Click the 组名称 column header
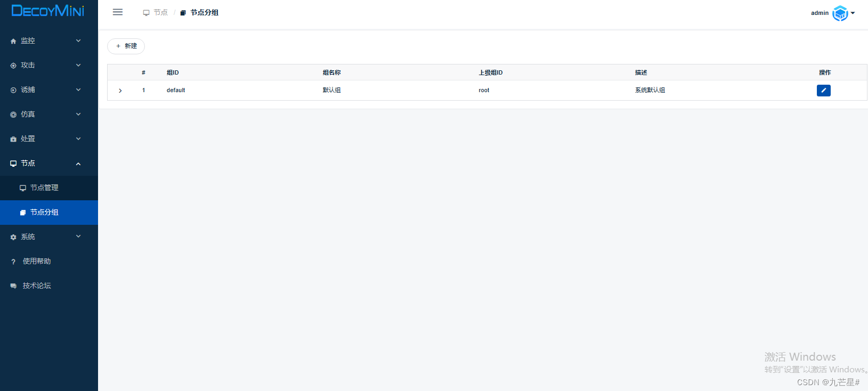Screen dimensions: 868x391 pyautogui.click(x=331, y=72)
